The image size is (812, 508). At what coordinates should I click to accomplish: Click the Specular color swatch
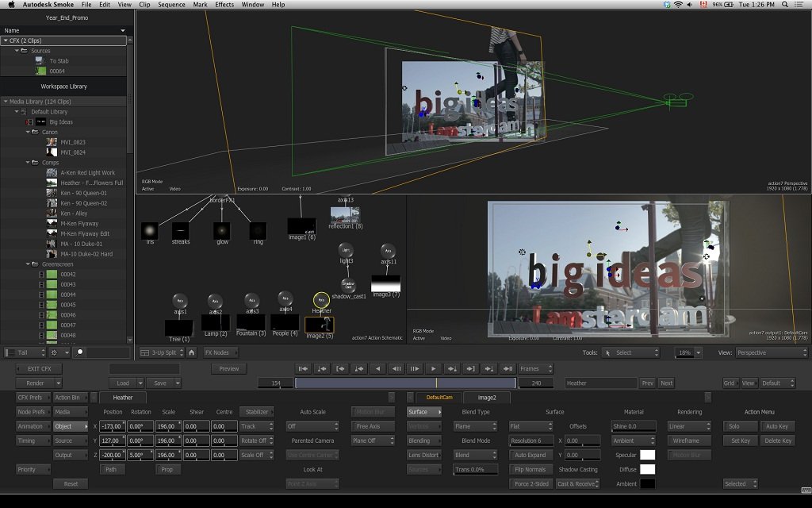click(x=648, y=455)
